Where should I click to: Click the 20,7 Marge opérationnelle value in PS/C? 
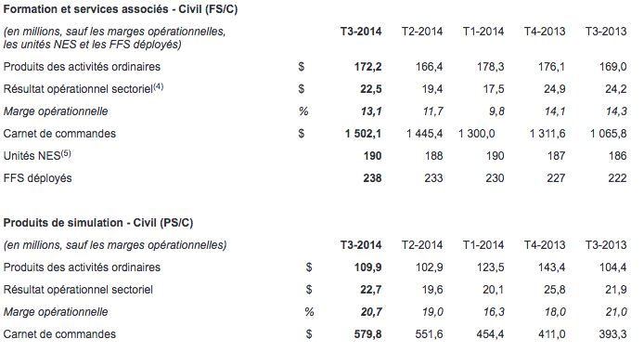(x=371, y=312)
